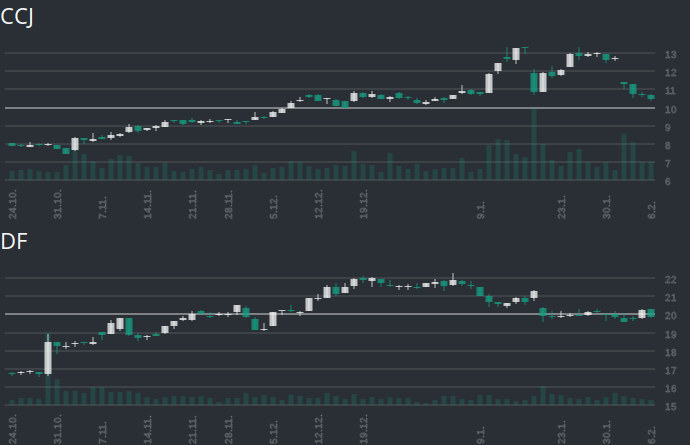This screenshot has width=690, height=445.
Task: Click the 30.1. date on CCJ axis
Action: tap(606, 208)
